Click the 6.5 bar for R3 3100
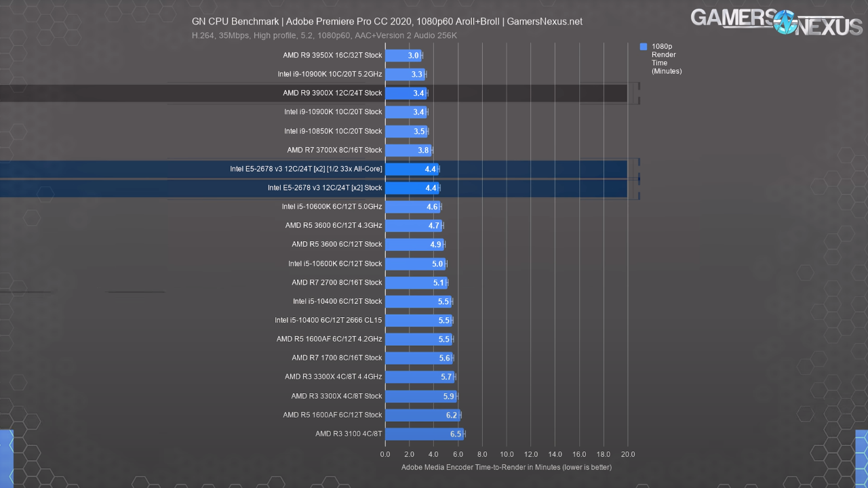The image size is (868, 488). (x=425, y=434)
